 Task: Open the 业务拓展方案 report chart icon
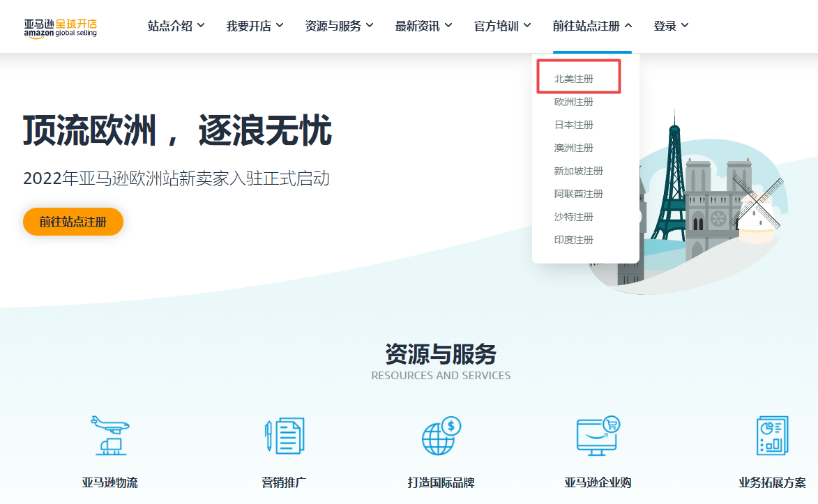772,436
